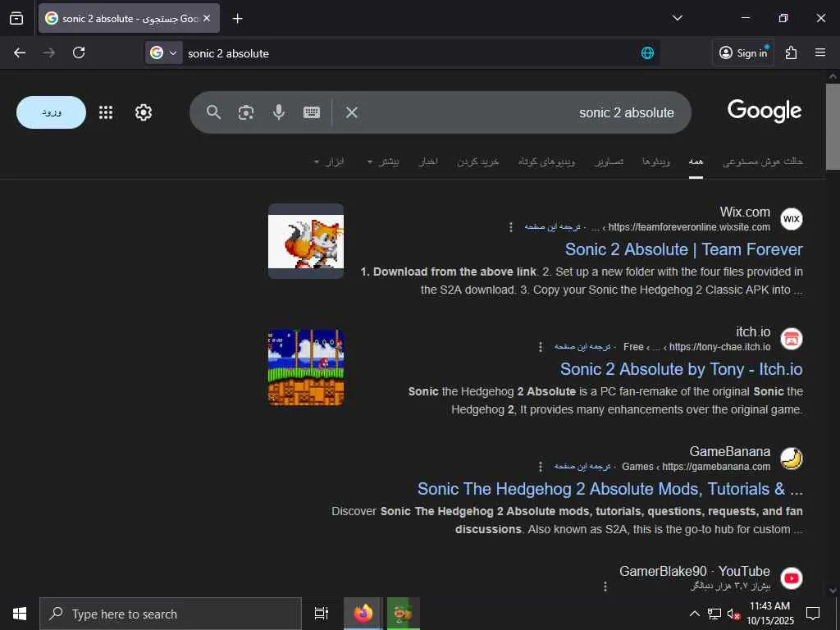Close the sonic 2 absolute tab
Viewport: 840px width, 630px height.
click(207, 18)
